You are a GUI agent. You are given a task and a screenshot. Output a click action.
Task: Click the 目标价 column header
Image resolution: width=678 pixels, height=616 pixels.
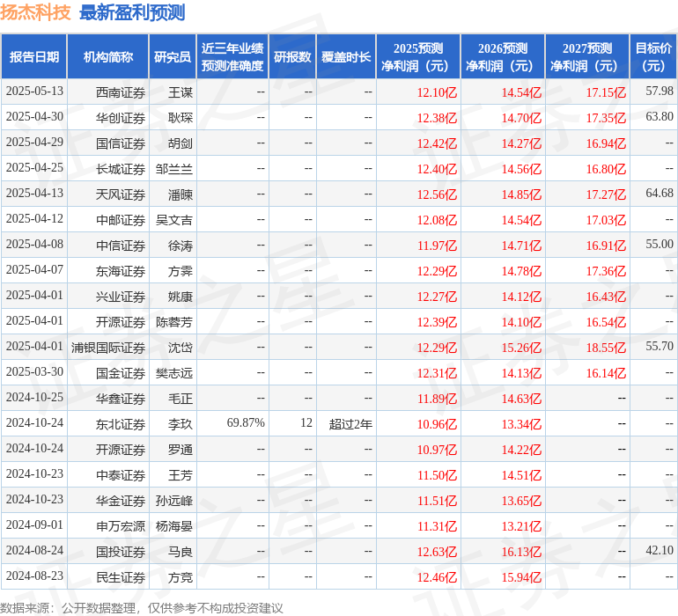(653, 57)
